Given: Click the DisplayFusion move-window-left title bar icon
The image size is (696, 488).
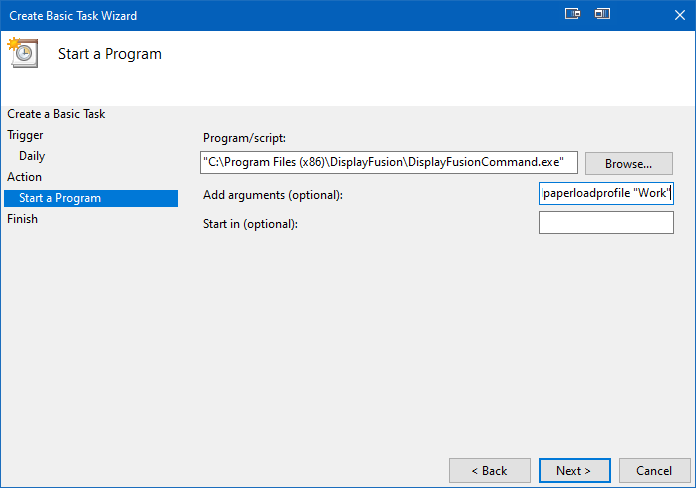Looking at the screenshot, I should 602,14.
